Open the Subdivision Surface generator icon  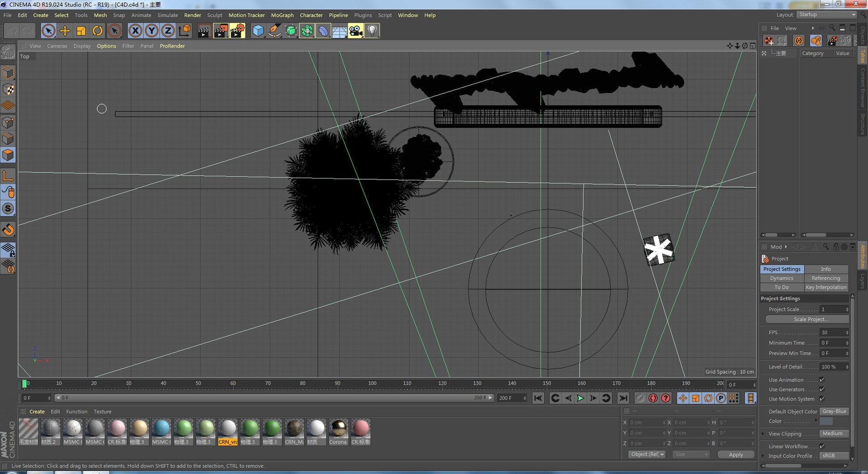pos(291,31)
